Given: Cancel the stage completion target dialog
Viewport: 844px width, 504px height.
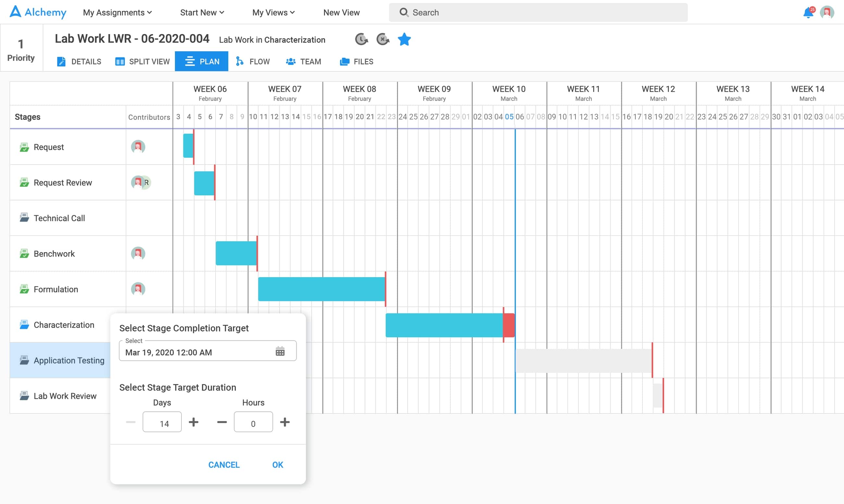Looking at the screenshot, I should point(224,465).
